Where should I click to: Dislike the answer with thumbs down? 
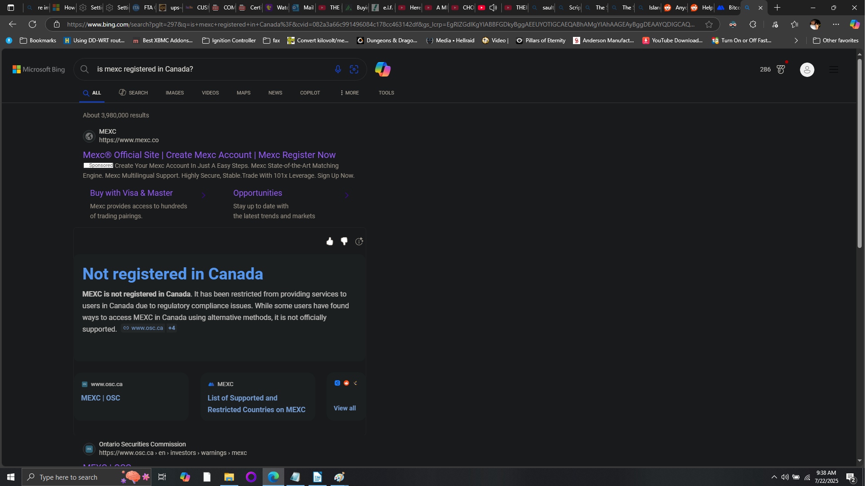point(344,242)
